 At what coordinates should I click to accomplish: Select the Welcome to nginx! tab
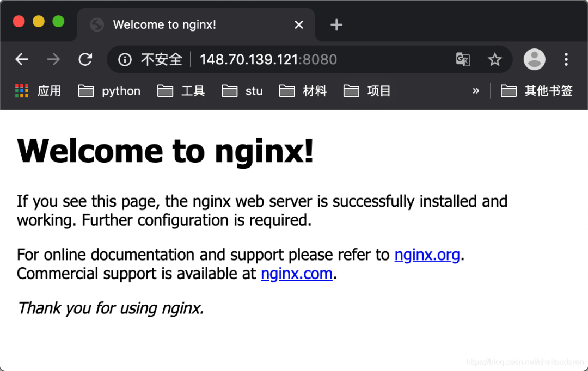164,25
